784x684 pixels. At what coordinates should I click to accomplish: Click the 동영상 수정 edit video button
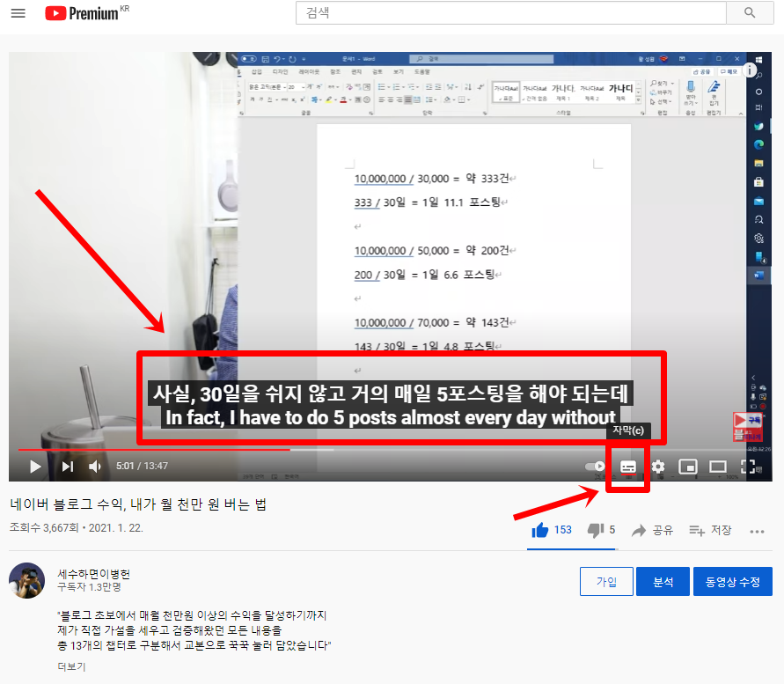coord(732,581)
